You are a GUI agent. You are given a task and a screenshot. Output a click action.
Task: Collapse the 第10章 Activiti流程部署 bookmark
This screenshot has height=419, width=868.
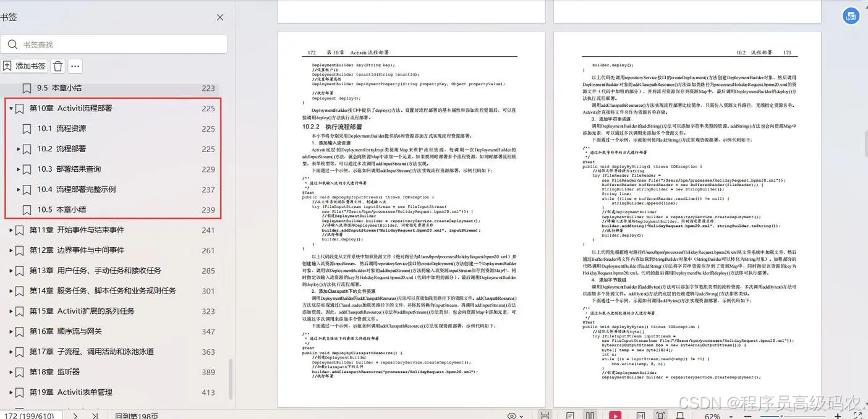(11, 109)
